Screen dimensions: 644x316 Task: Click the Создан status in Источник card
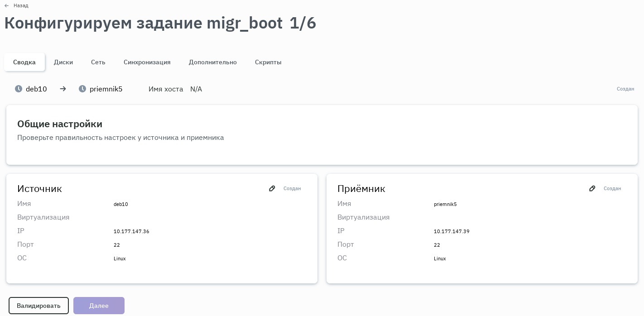(292, 188)
